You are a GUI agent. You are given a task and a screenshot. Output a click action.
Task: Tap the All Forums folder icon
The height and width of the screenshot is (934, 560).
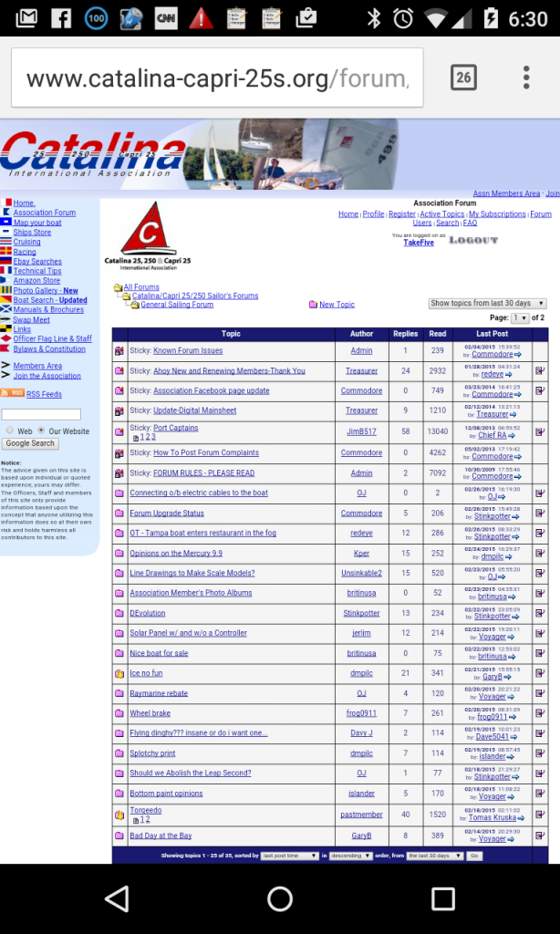118,287
